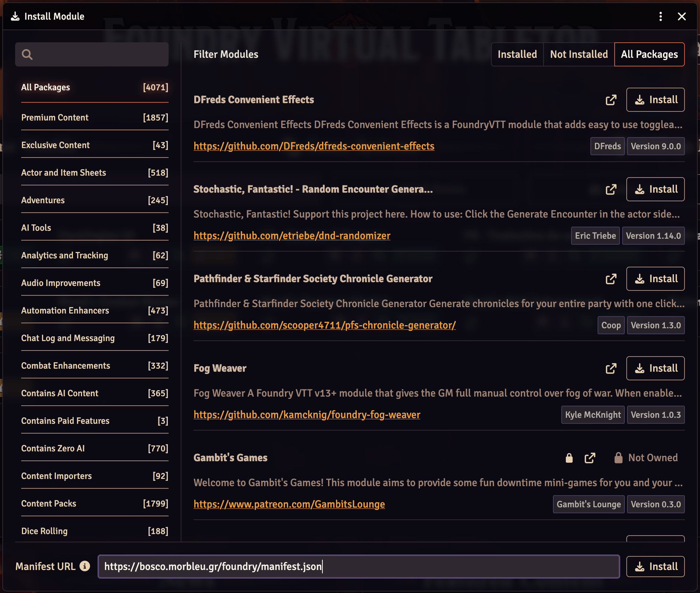Click the Manifest URL text field
This screenshot has height=593, width=700.
[359, 567]
